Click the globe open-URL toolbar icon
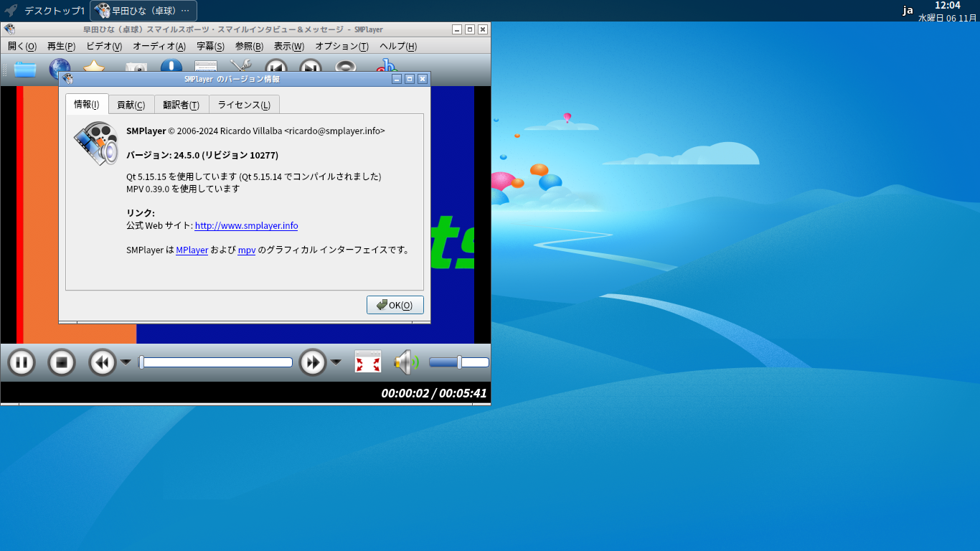Image resolution: width=980 pixels, height=551 pixels. click(60, 68)
